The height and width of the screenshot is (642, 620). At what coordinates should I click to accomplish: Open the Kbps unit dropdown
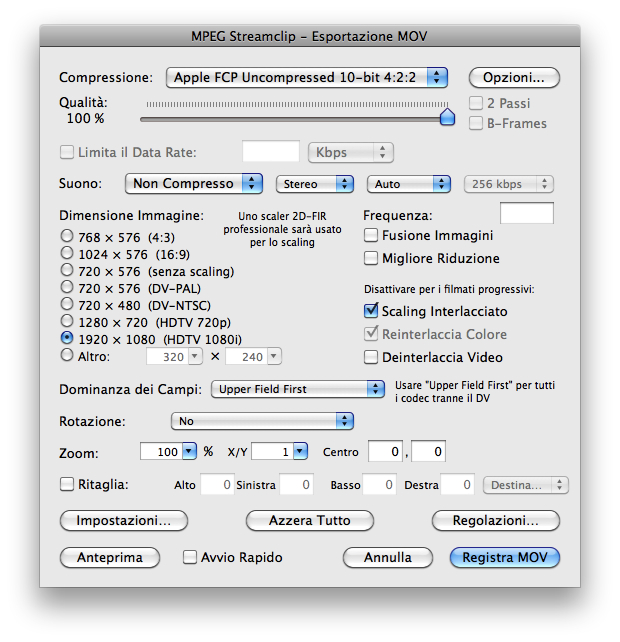click(x=351, y=152)
